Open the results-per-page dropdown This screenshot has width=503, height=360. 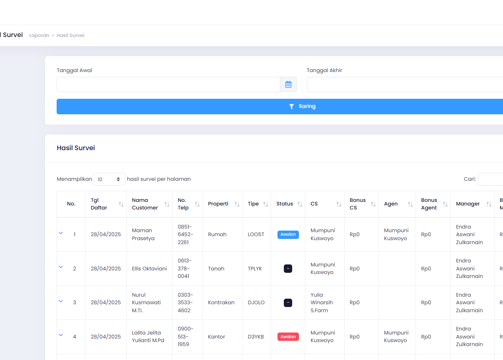(x=109, y=179)
